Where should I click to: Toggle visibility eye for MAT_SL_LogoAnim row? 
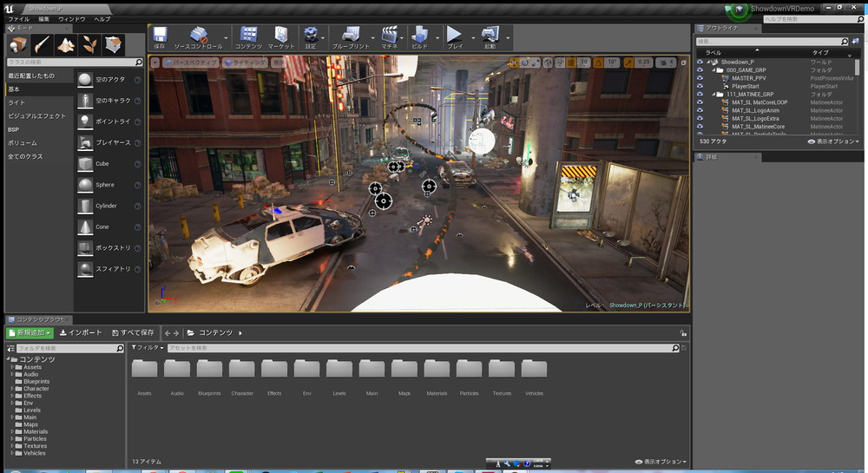coord(700,110)
